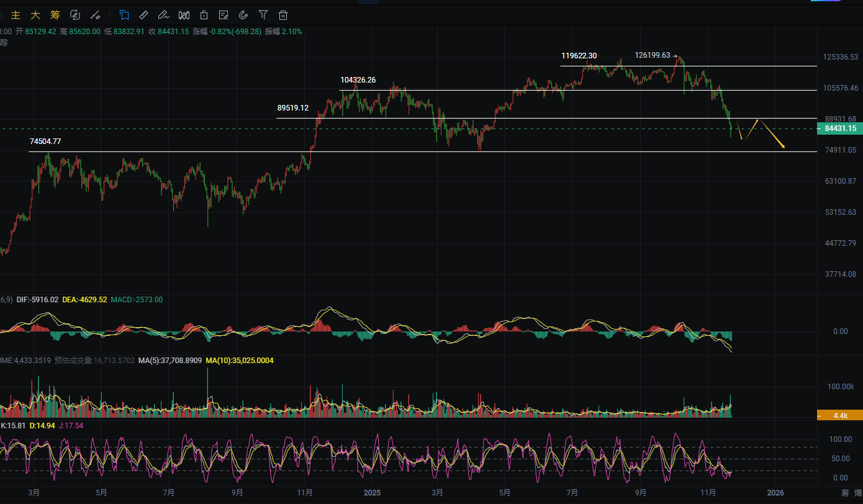Select the ruler measurement tool

coord(143,15)
